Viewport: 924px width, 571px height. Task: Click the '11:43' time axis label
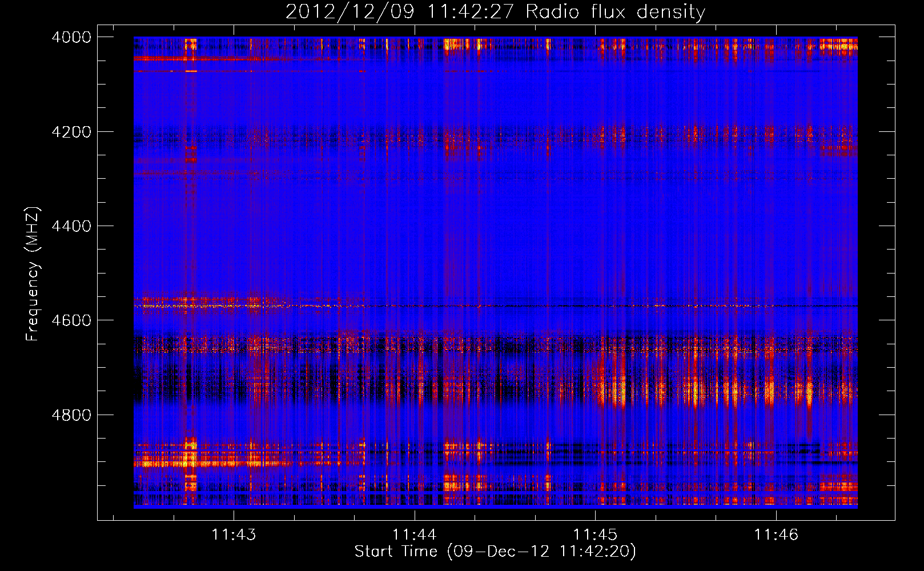pyautogui.click(x=234, y=535)
